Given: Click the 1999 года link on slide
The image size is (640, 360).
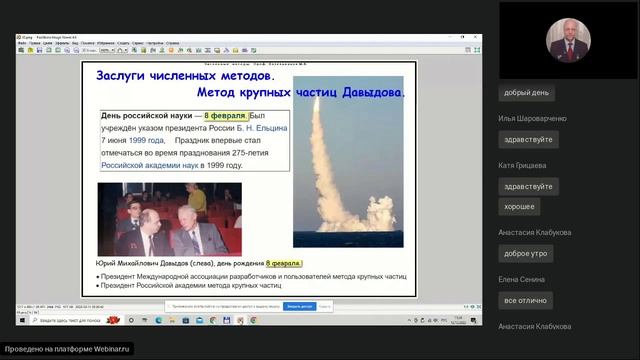Looking at the screenshot, I should click(147, 140).
